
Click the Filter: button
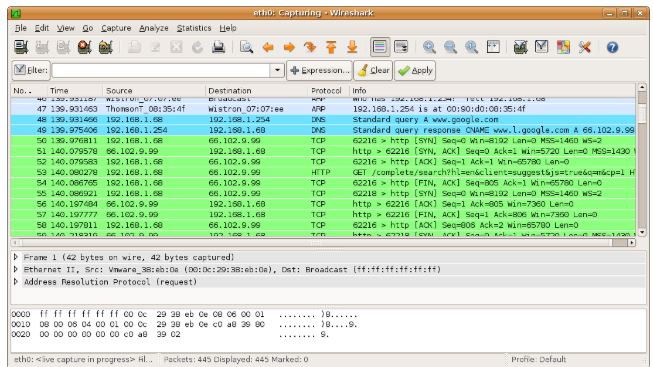31,70
